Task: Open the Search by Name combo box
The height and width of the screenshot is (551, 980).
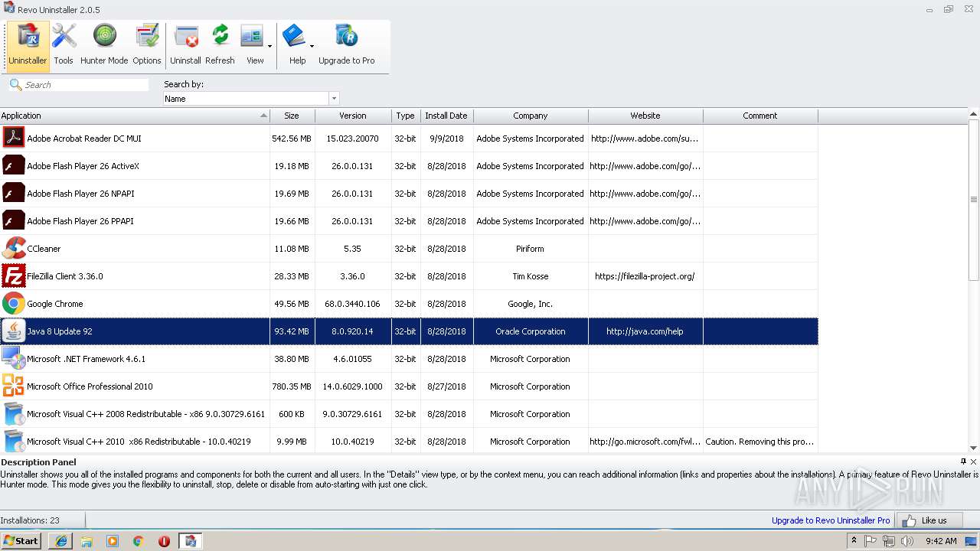Action: pos(251,99)
